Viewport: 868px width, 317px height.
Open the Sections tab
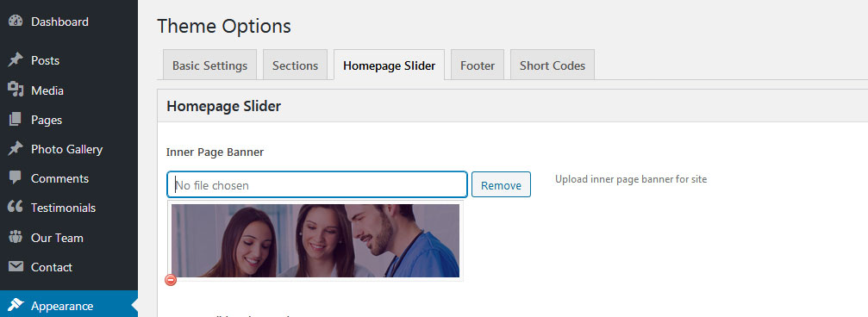point(295,65)
